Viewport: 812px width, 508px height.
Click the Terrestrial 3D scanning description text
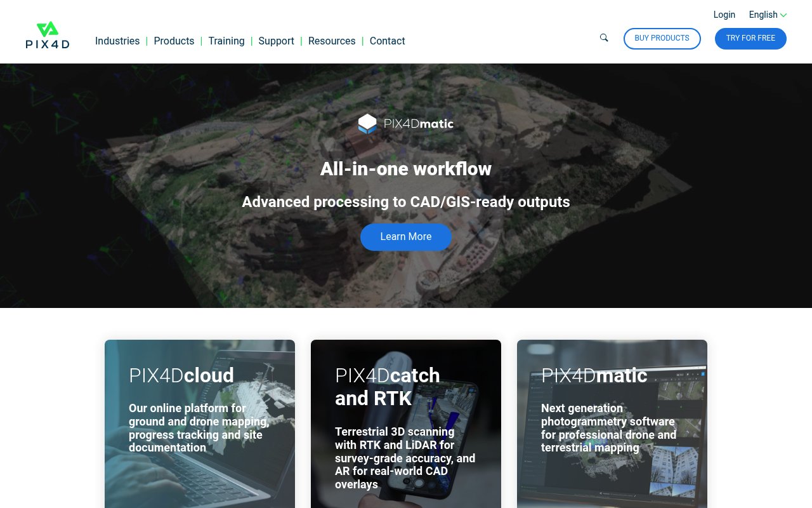[405, 458]
